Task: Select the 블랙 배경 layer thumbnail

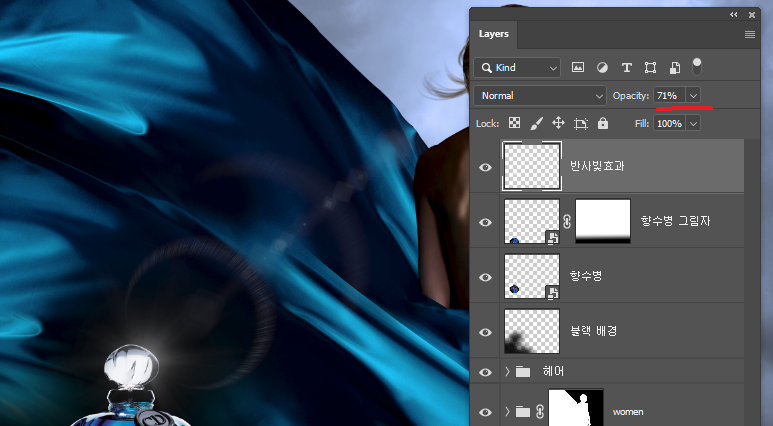Action: (x=531, y=331)
